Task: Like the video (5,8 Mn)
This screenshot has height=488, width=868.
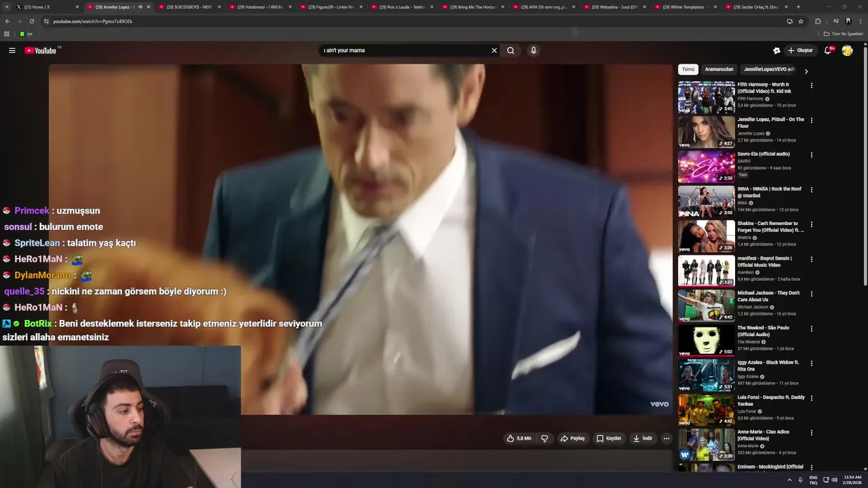Action: 519,439
